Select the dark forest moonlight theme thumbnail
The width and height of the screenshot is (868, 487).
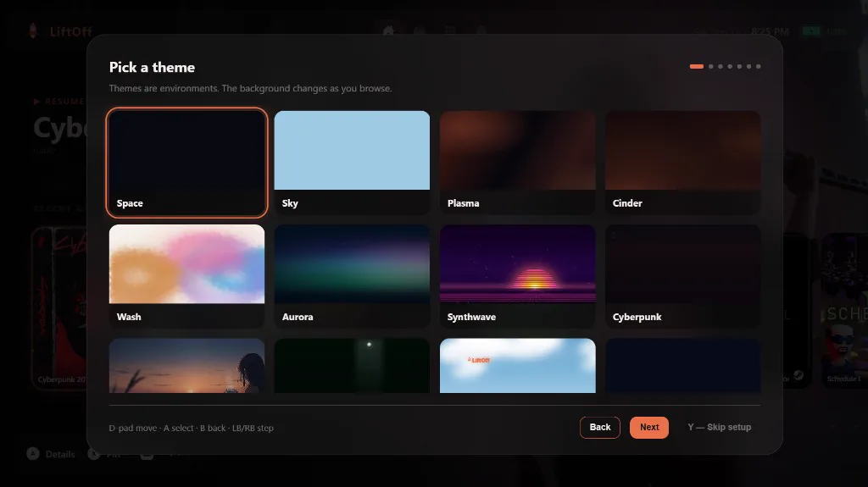coord(352,366)
